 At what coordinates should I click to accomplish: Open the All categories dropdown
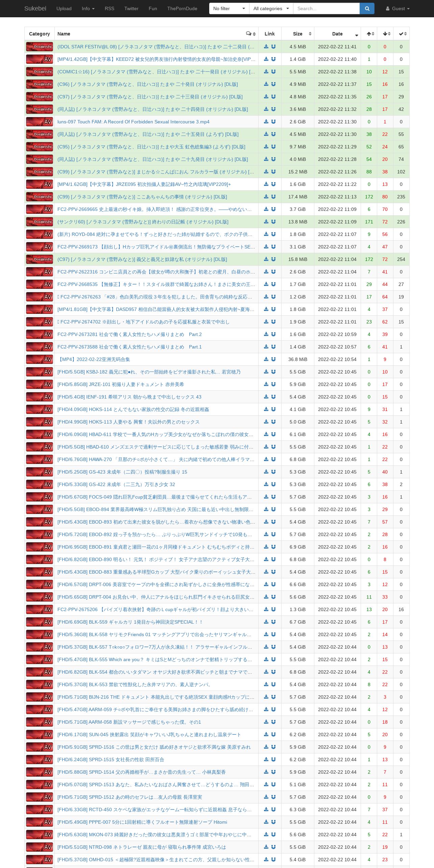(271, 8)
